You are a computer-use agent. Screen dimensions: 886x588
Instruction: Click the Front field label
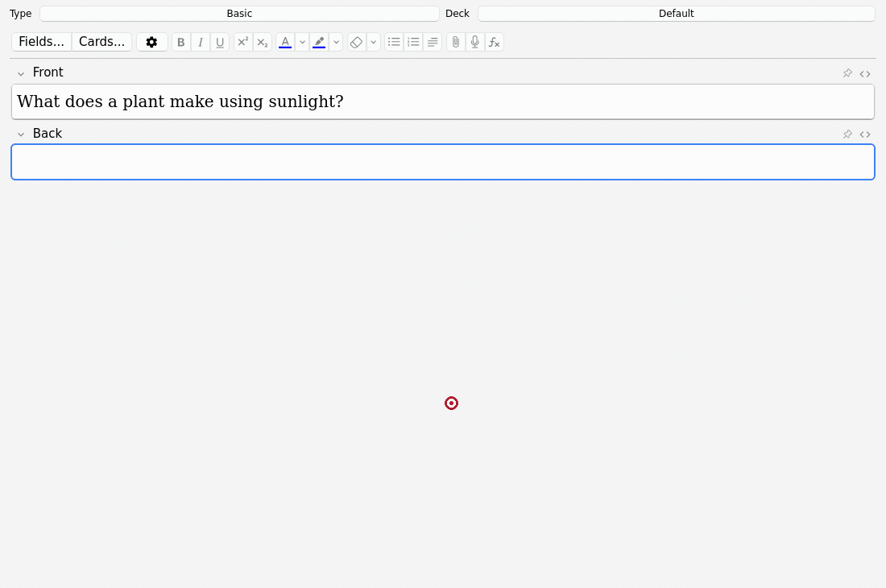(x=48, y=72)
